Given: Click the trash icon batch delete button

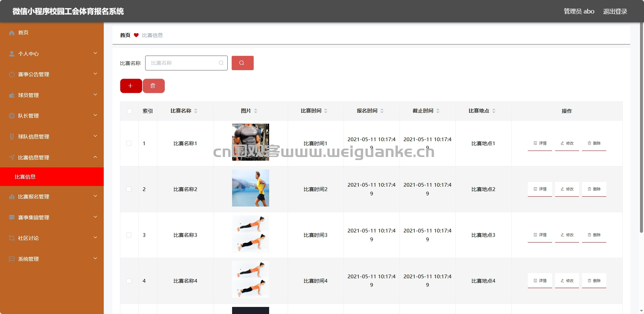Looking at the screenshot, I should click(154, 86).
